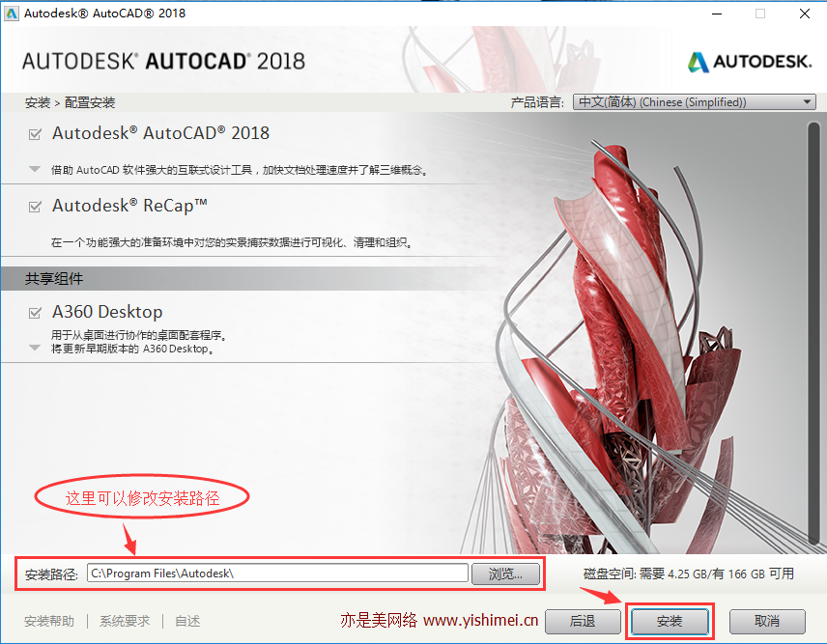Click the 共享组件 section header

(x=54, y=279)
